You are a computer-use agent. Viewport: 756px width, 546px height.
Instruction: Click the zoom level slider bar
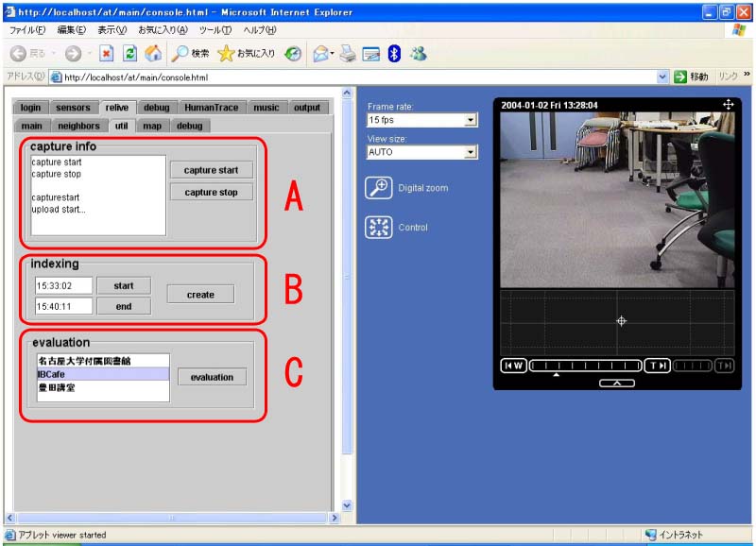tap(586, 366)
